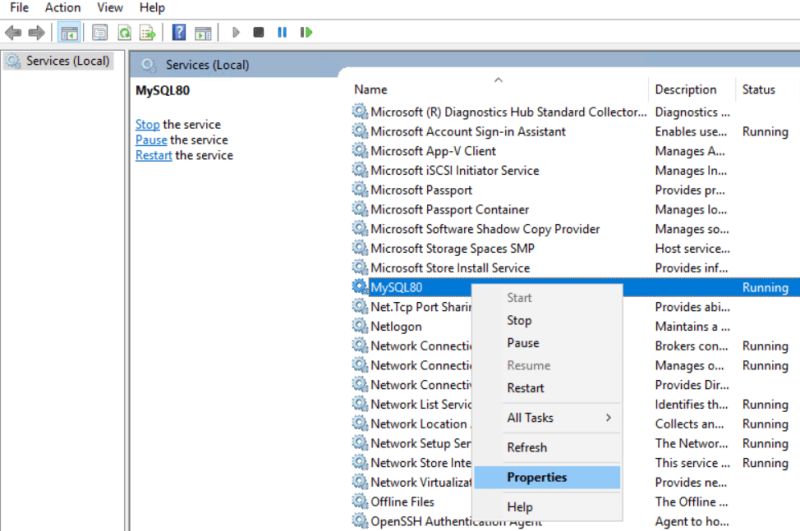Select Services (Local) tree node
800x531 pixels.
pos(59,61)
